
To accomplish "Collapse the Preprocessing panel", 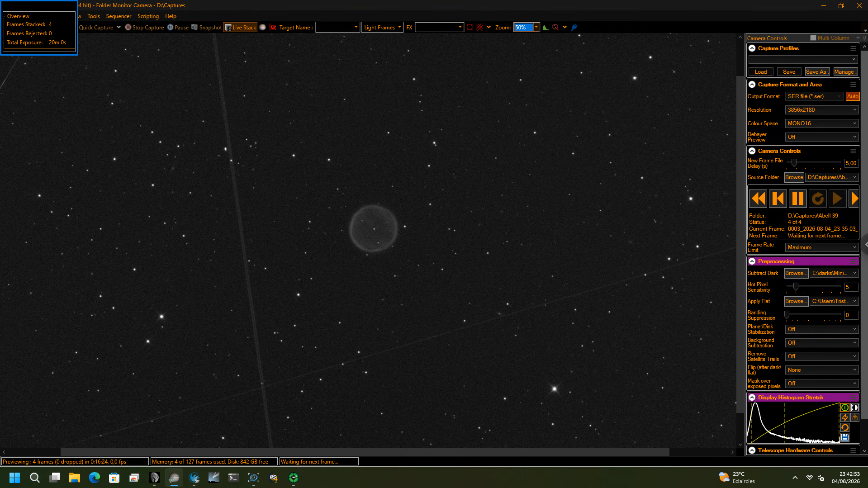I will [x=752, y=261].
